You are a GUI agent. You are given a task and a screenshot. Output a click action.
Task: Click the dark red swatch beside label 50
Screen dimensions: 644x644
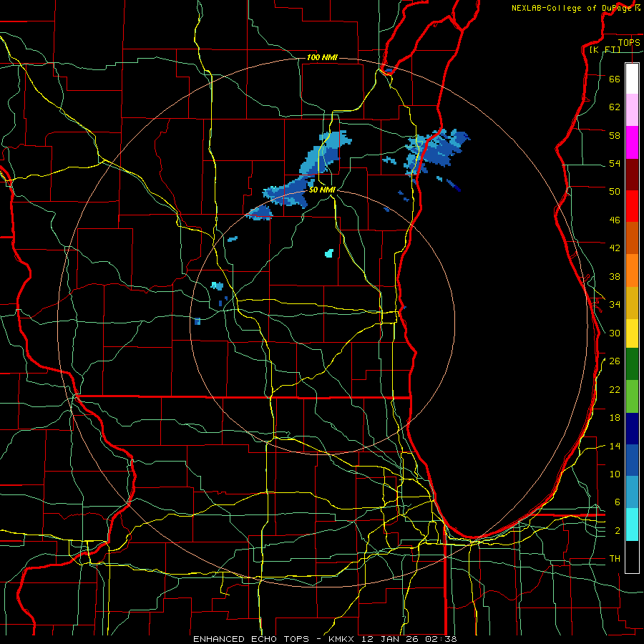pos(632,175)
